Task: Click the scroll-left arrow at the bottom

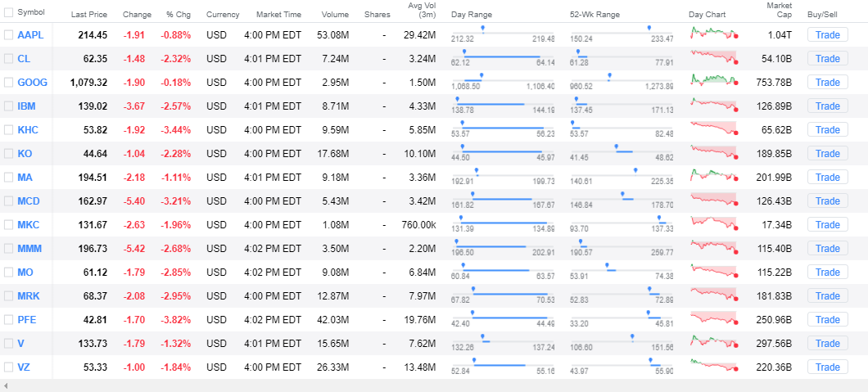Action: [6, 385]
